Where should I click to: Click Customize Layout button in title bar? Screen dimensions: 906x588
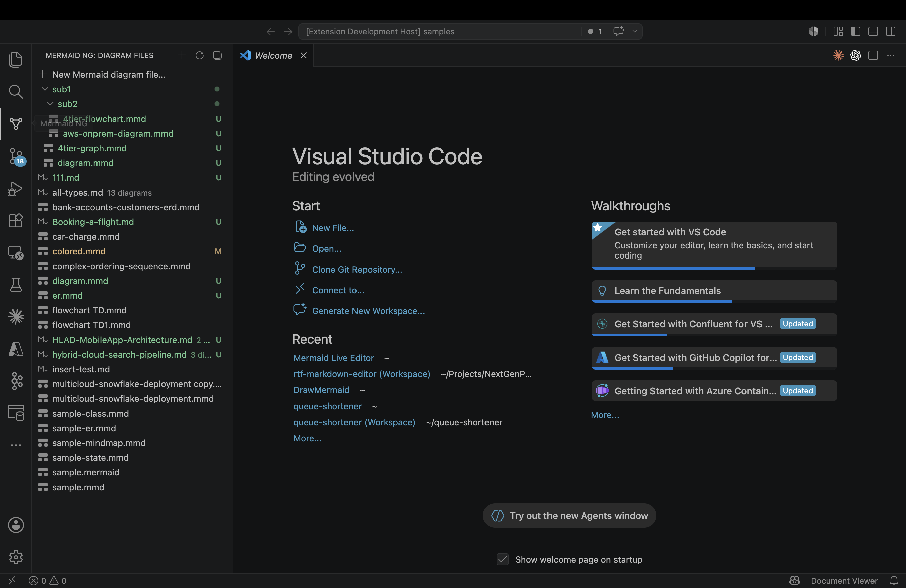tap(838, 31)
